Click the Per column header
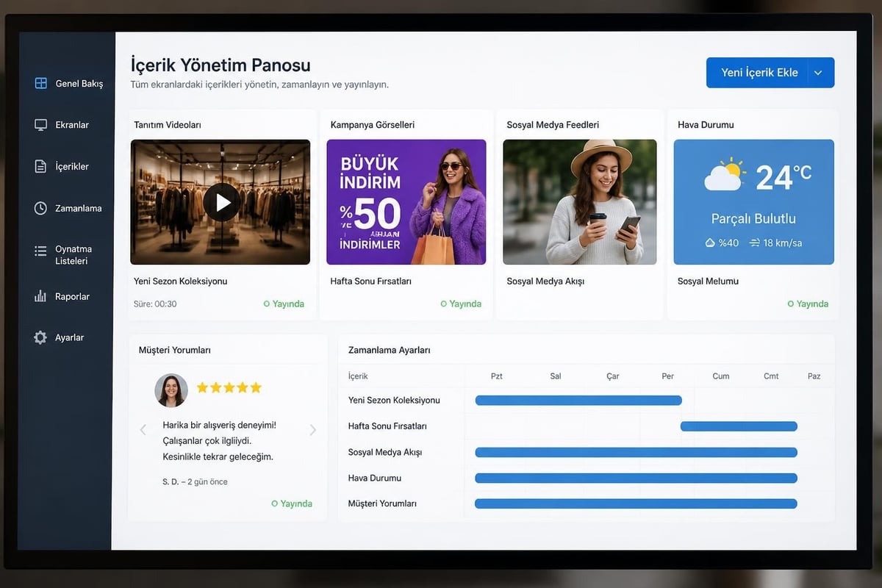The image size is (882, 588). [x=667, y=376]
